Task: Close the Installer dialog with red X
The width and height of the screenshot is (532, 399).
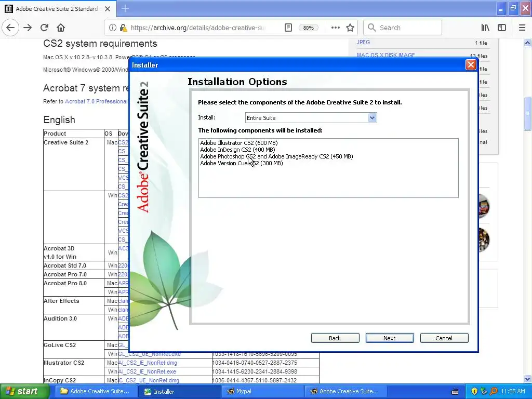Action: [x=471, y=65]
